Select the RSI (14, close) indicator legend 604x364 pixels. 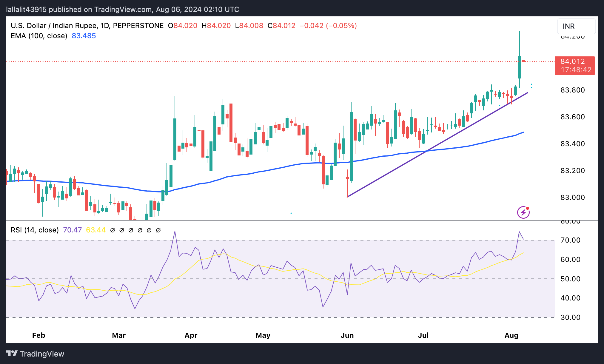(35, 230)
